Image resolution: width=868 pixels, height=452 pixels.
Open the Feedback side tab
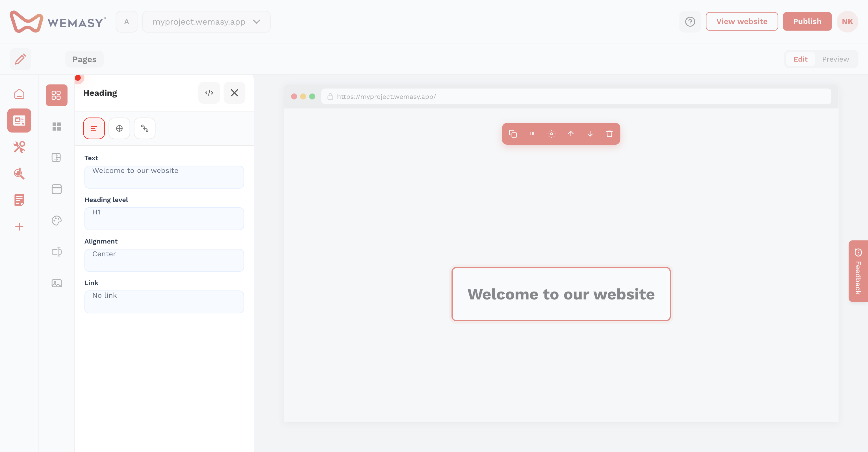(x=858, y=271)
